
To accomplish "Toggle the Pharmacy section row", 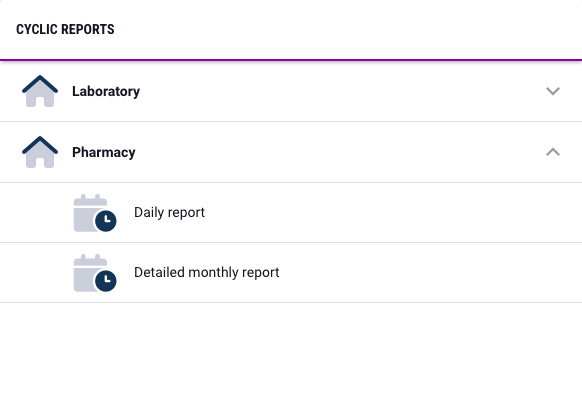I will (x=291, y=152).
